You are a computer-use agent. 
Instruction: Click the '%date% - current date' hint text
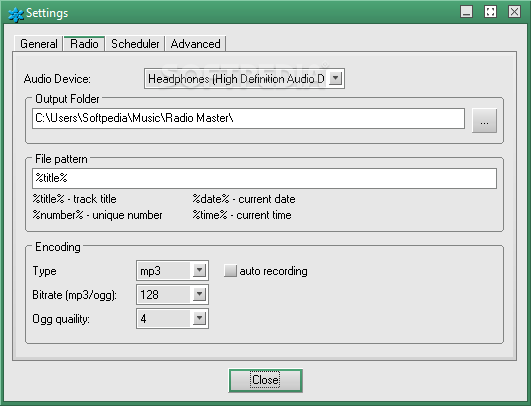tap(244, 199)
